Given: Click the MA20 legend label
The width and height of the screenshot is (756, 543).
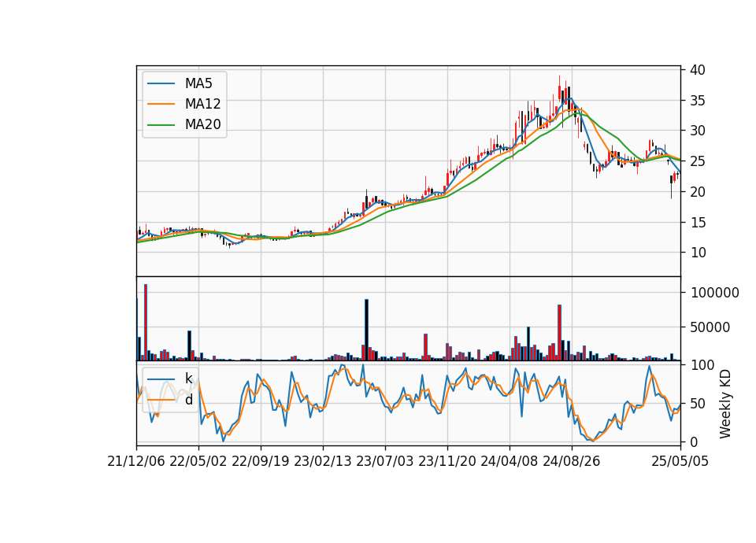Looking at the screenshot, I should [x=202, y=124].
